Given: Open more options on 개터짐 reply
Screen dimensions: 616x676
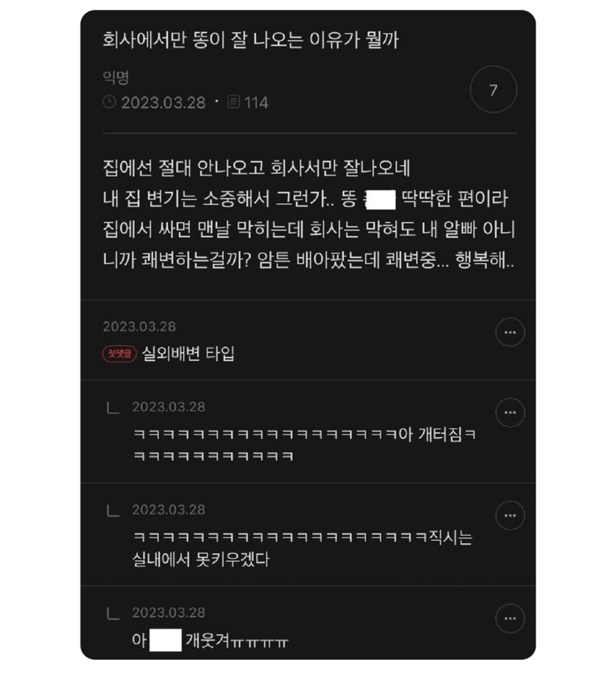Looking at the screenshot, I should [x=510, y=412].
